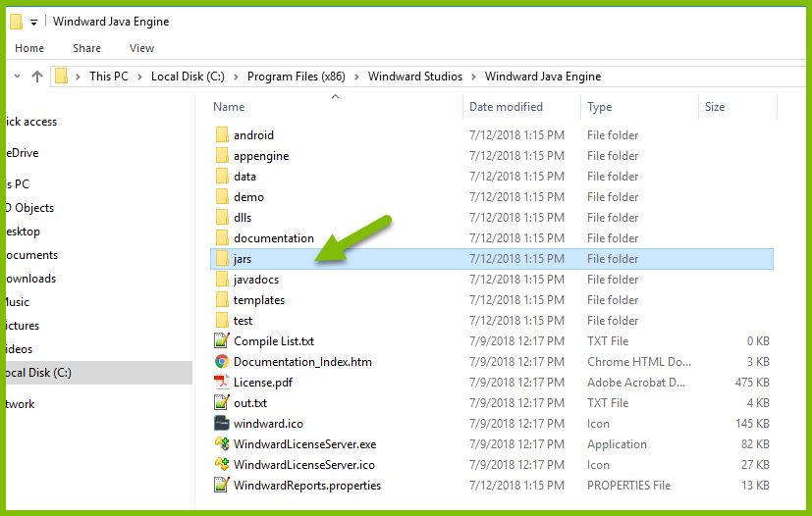Screen dimensions: 812x516
Task: Click the Compile List.txt file icon
Action: point(222,340)
